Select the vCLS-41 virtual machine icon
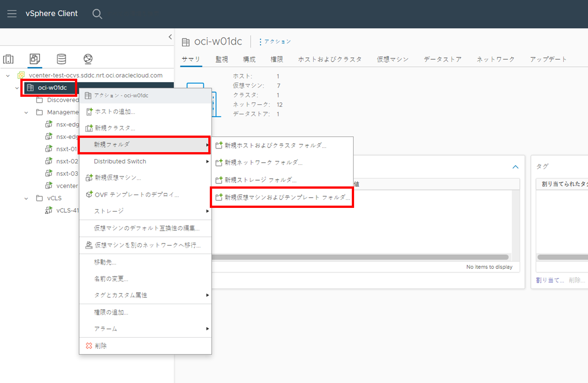Image resolution: width=588 pixels, height=383 pixels. pyautogui.click(x=49, y=211)
